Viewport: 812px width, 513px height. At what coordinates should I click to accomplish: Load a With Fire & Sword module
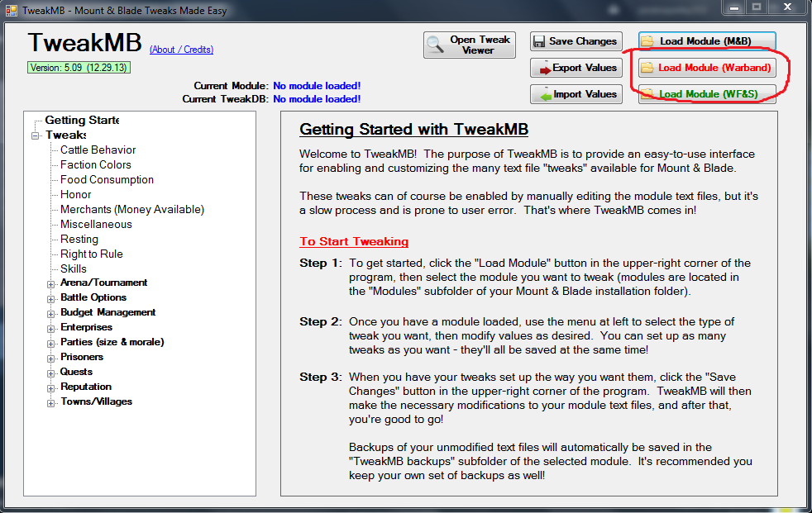(707, 94)
